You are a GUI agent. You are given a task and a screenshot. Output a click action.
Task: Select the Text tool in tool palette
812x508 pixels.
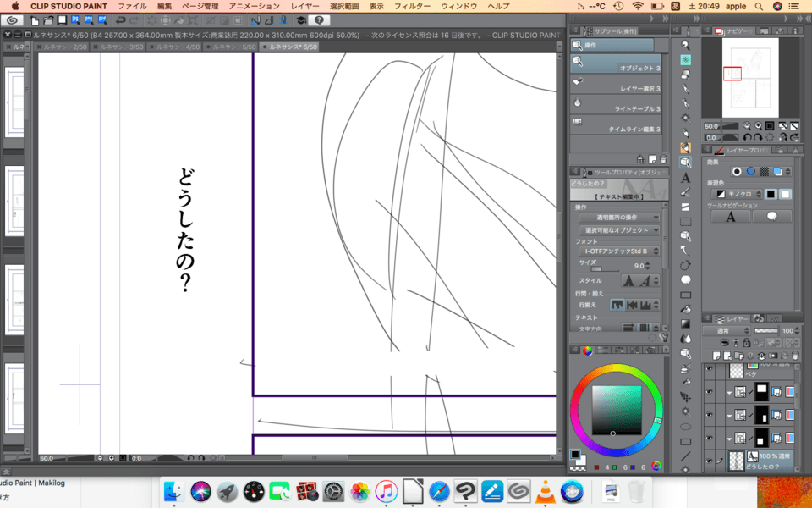(685, 178)
